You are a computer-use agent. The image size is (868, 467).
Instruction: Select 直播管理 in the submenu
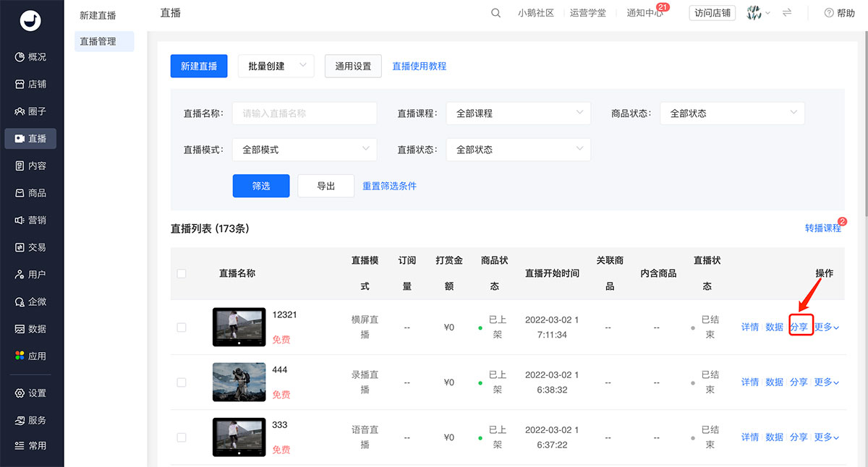[98, 42]
